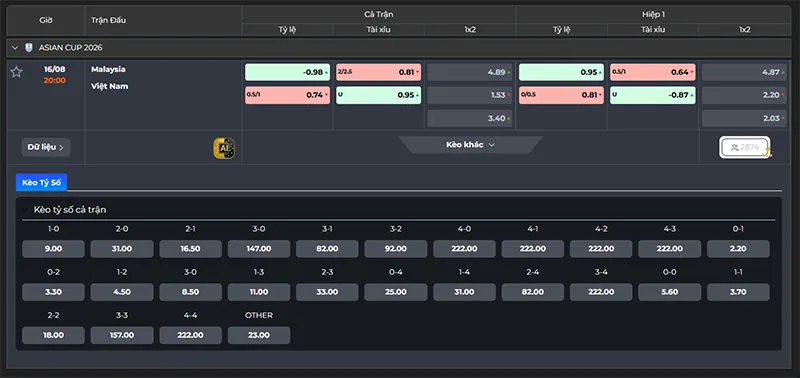
Task: Bet on score 1-0 at 9.00
Action: (x=54, y=249)
